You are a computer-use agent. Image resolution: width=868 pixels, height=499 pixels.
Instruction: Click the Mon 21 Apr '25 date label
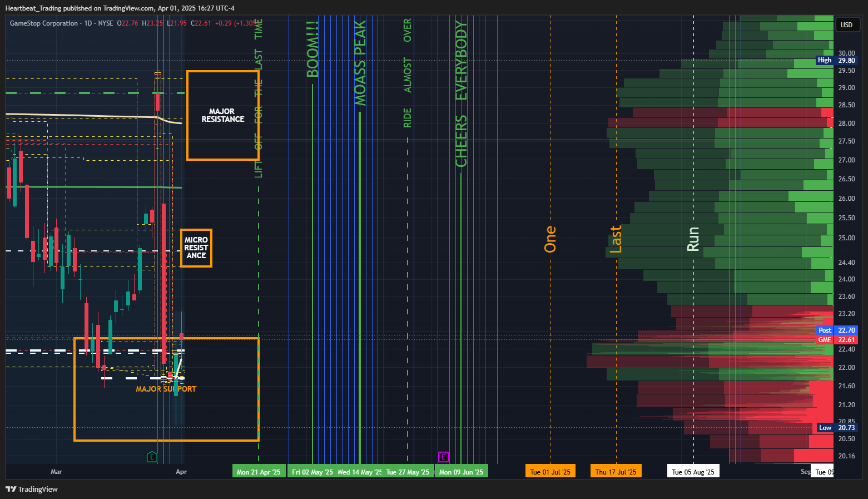[259, 471]
